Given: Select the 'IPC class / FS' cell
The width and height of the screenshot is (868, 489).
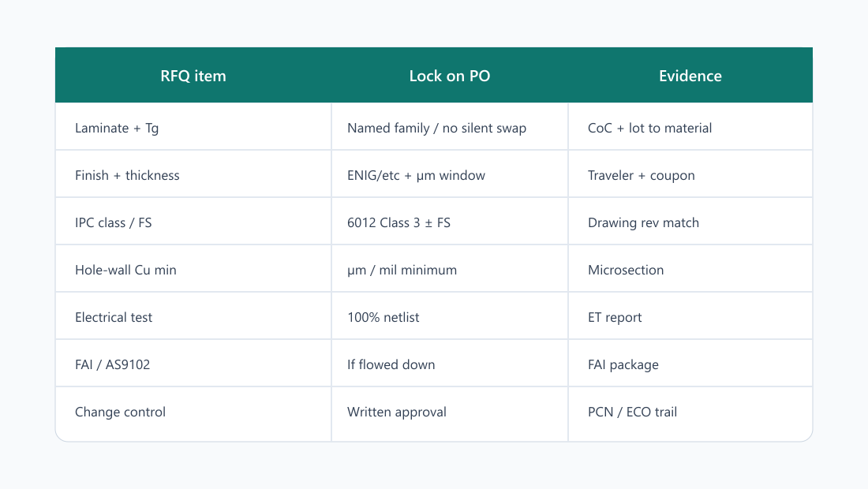Looking at the screenshot, I should coord(193,222).
